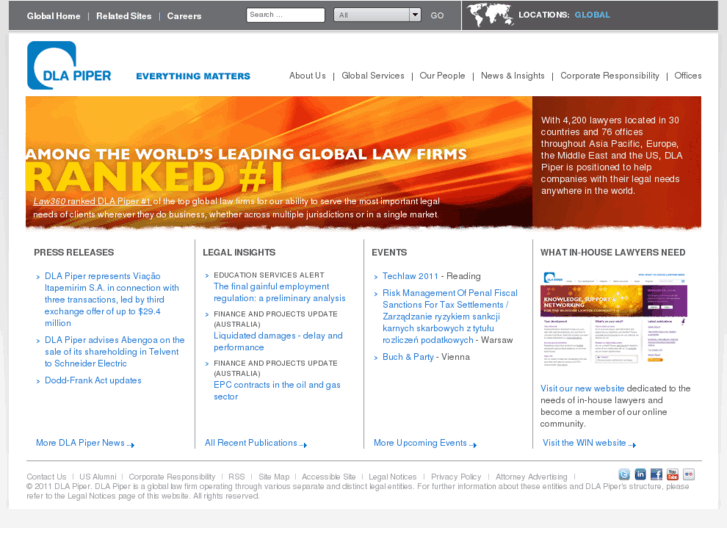The height and width of the screenshot is (545, 727).
Task: Open the Twitter social icon
Action: coord(624,474)
